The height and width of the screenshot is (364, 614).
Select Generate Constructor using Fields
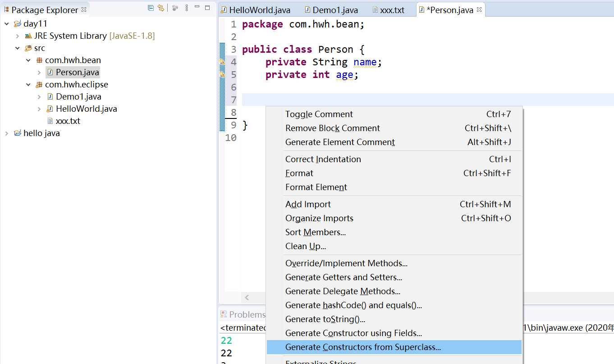click(353, 333)
